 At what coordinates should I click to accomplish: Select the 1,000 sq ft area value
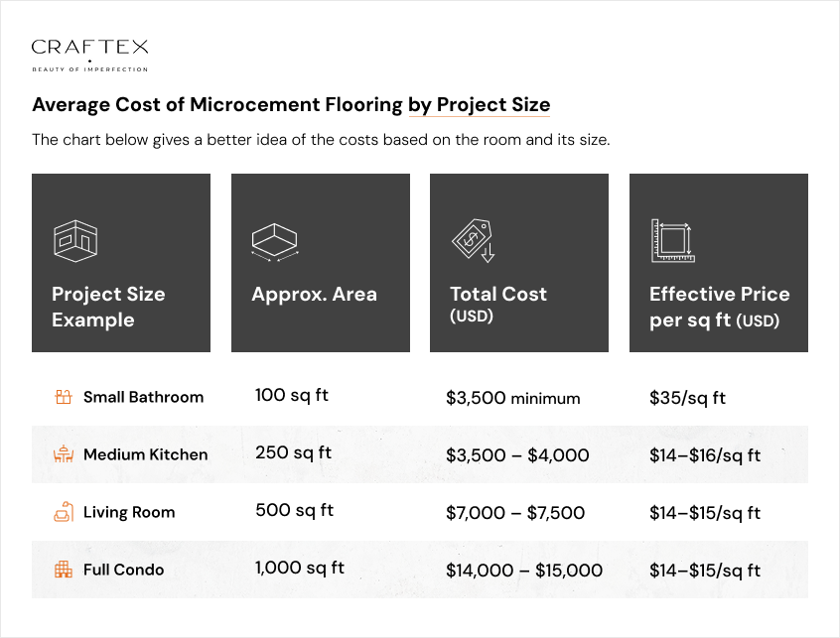[300, 568]
